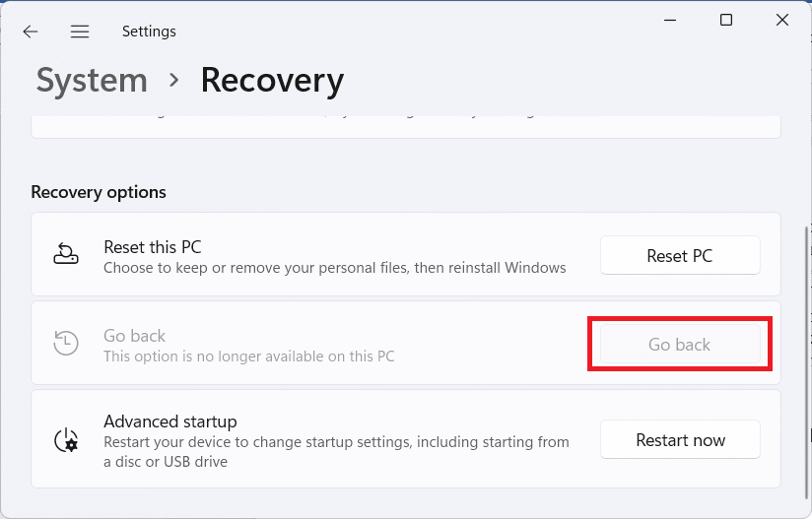Click the Go back history clock icon
Image resolution: width=812 pixels, height=519 pixels.
coord(65,344)
